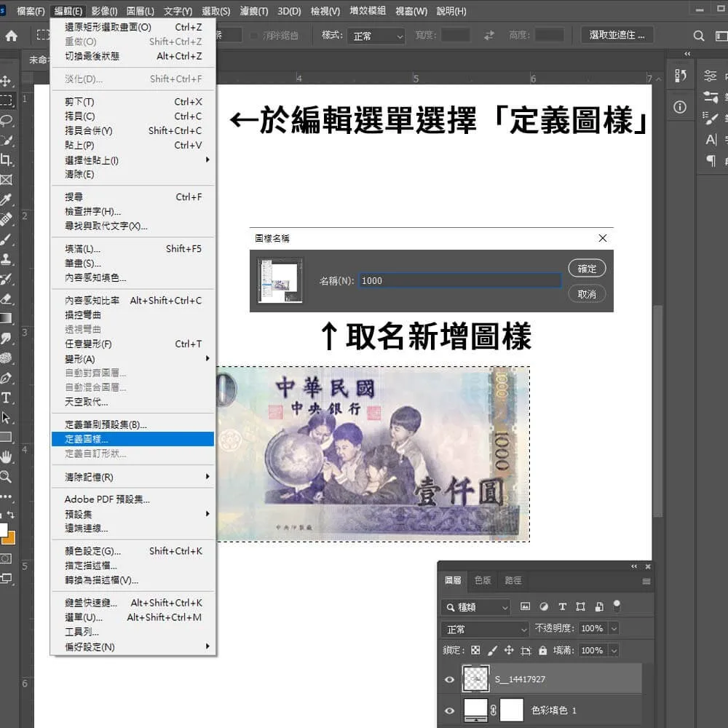Viewport: 728px width, 728px height.
Task: Expand the 變形(A) submenu
Action: click(x=132, y=358)
